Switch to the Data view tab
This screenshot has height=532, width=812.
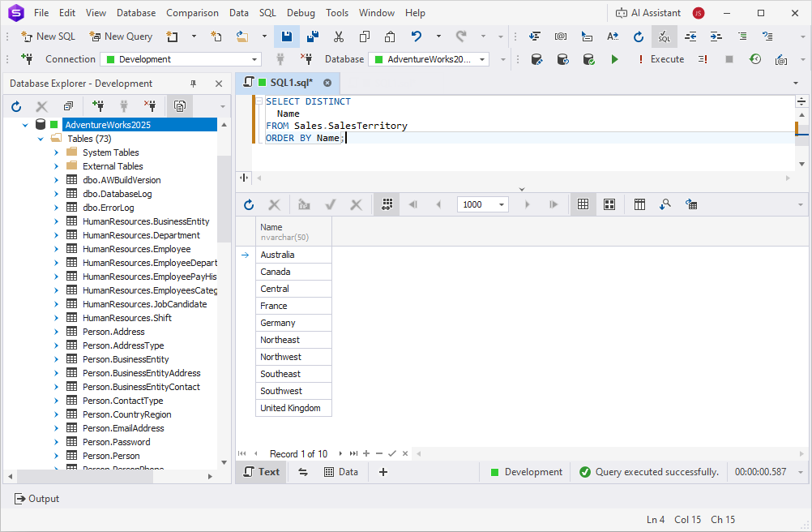click(340, 472)
